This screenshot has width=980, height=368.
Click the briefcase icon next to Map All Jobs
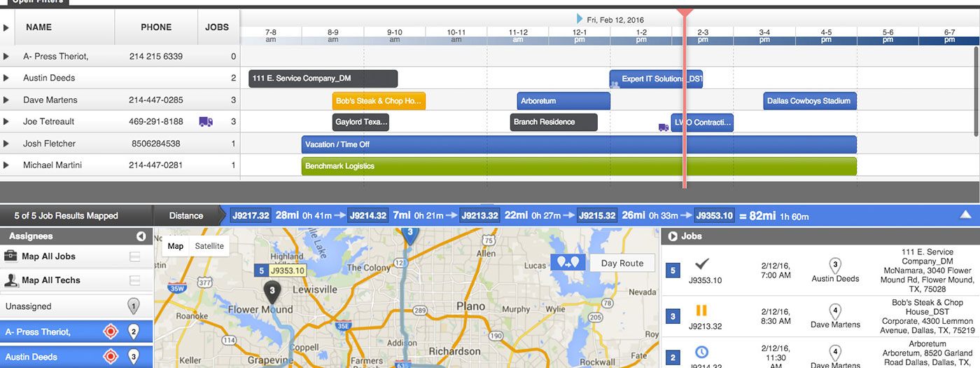(10, 256)
